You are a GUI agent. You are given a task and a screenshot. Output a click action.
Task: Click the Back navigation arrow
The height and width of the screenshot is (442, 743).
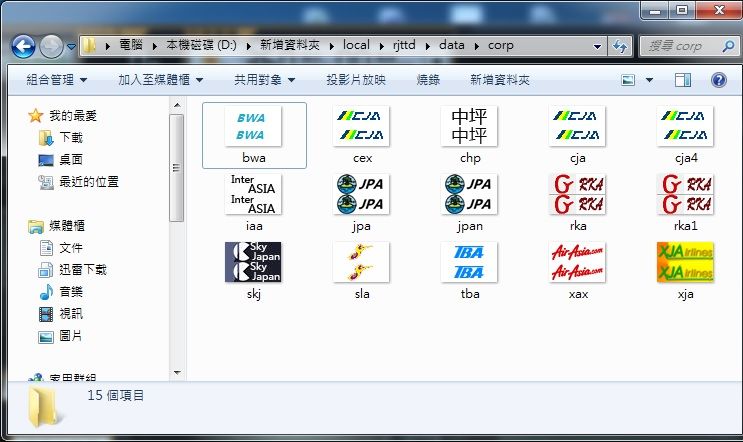[x=23, y=46]
